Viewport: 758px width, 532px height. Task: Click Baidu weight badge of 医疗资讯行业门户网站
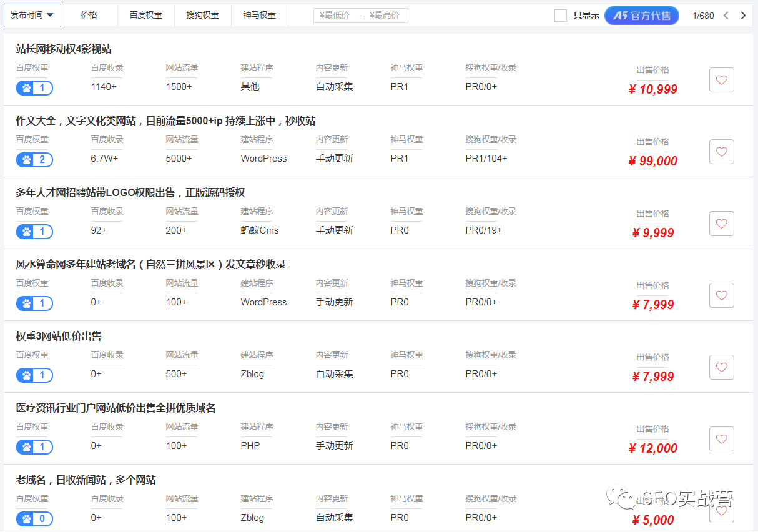click(x=34, y=447)
